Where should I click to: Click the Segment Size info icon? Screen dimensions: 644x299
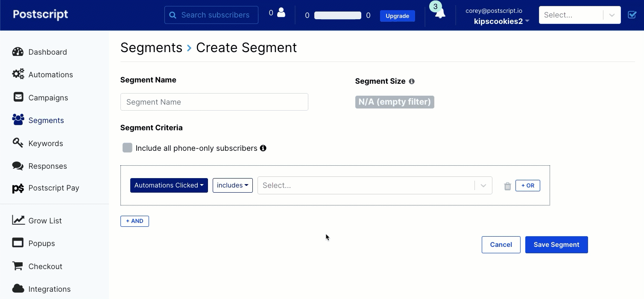point(412,81)
